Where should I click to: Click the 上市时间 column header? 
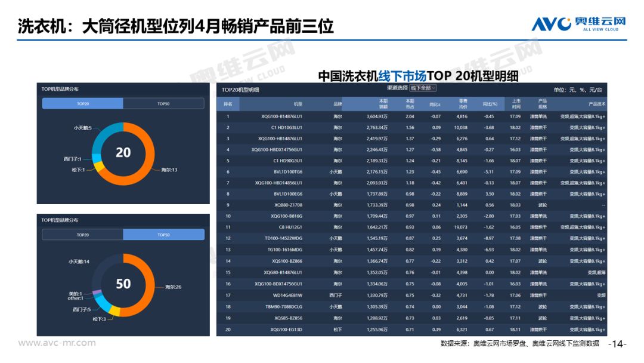click(515, 104)
